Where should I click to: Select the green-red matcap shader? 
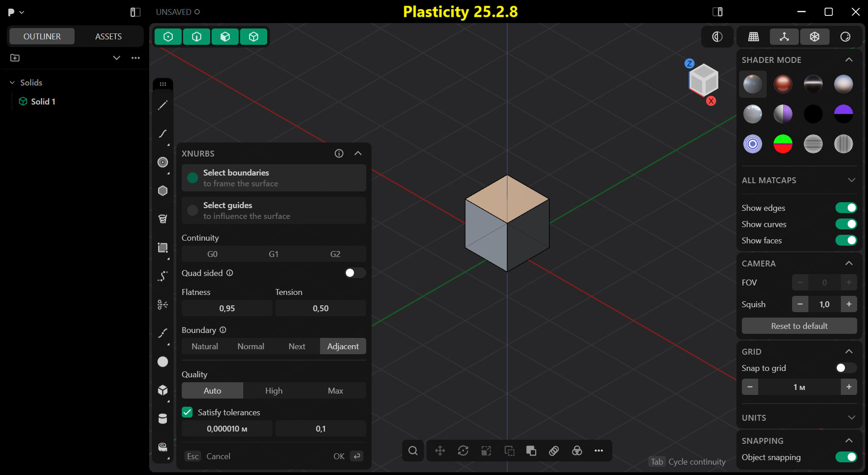(x=783, y=144)
